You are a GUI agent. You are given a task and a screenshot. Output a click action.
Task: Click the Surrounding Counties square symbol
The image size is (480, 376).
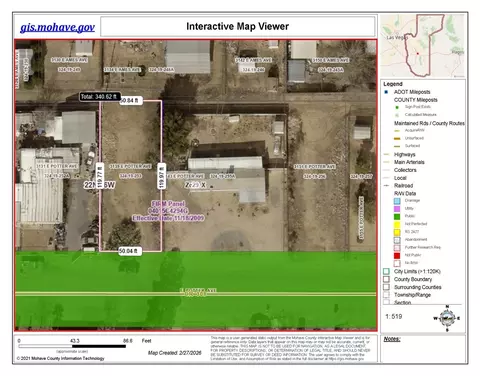click(386, 287)
